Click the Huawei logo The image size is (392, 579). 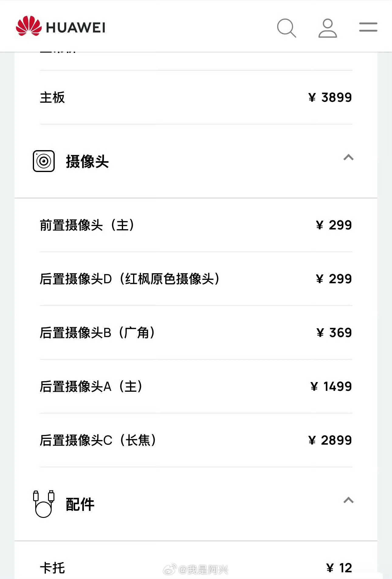(60, 26)
